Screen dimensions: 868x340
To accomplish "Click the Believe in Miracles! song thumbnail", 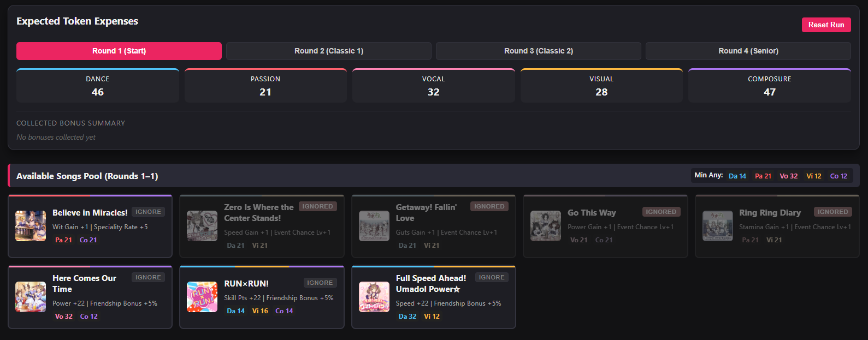I will 31,226.
